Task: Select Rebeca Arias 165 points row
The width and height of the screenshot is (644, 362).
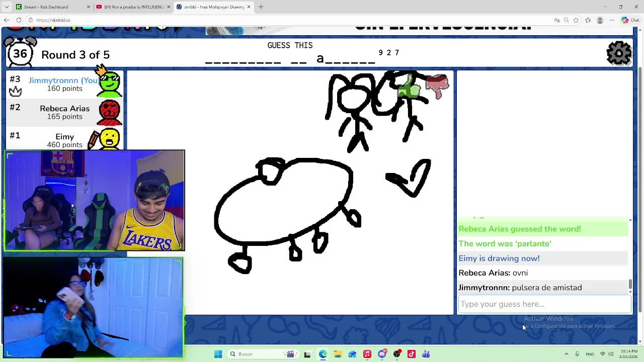Action: (64, 112)
